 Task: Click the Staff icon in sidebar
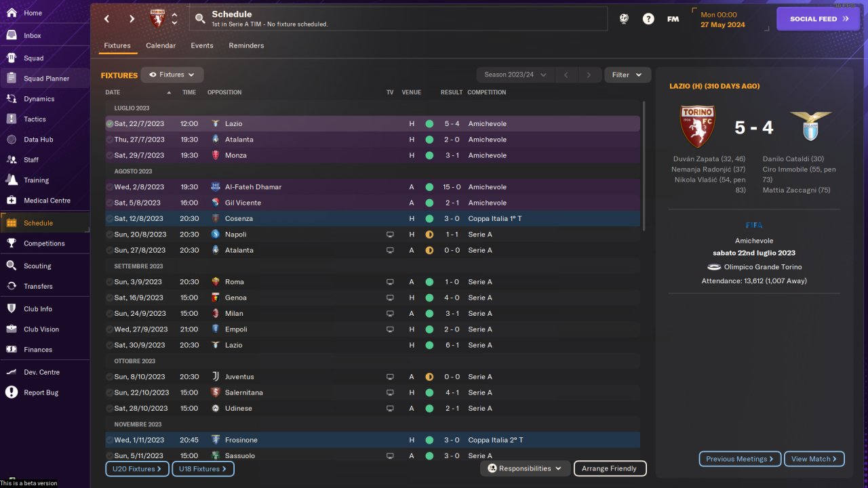click(12, 160)
